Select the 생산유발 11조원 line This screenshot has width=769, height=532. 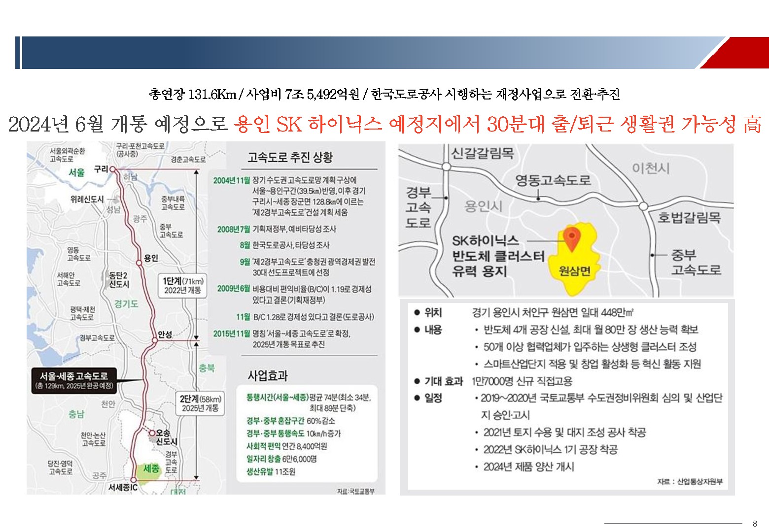click(271, 472)
